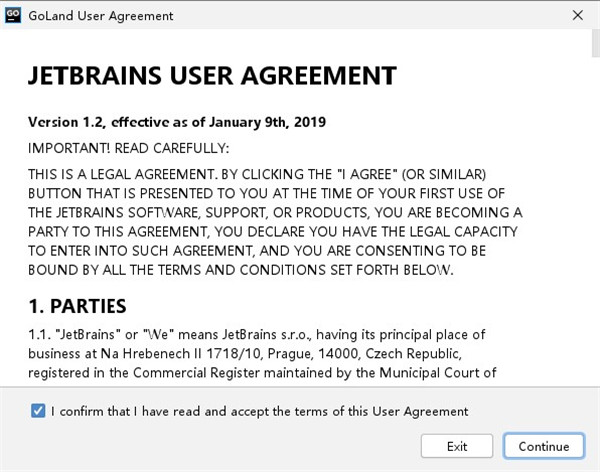
Task: Click the agreement's vertical scrollbar thumb
Action: [x=596, y=43]
